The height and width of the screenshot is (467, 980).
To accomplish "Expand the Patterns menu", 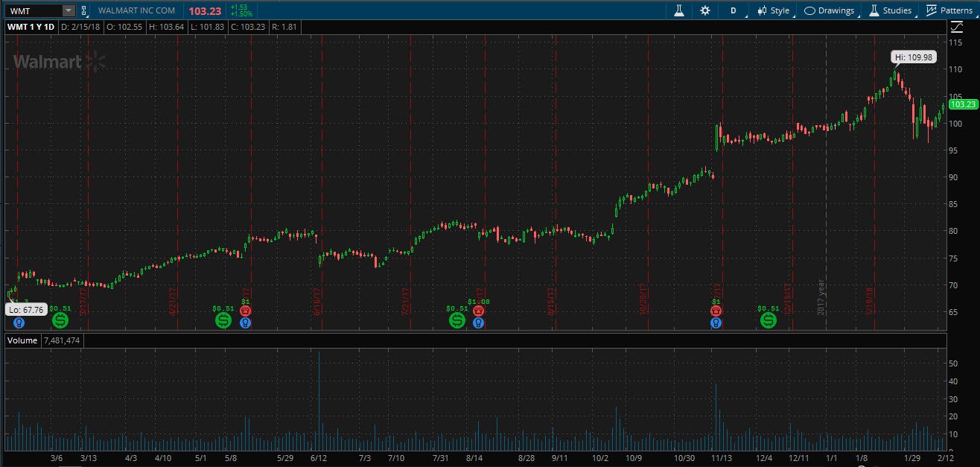I will pyautogui.click(x=949, y=10).
